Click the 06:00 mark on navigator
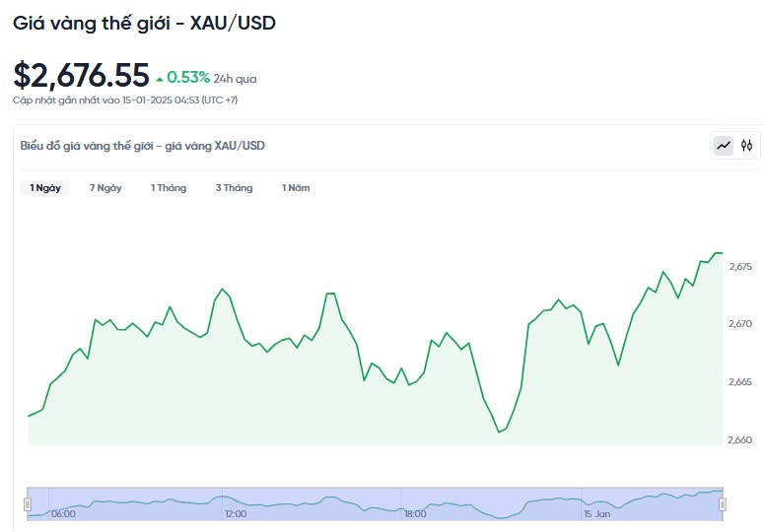 pos(63,513)
